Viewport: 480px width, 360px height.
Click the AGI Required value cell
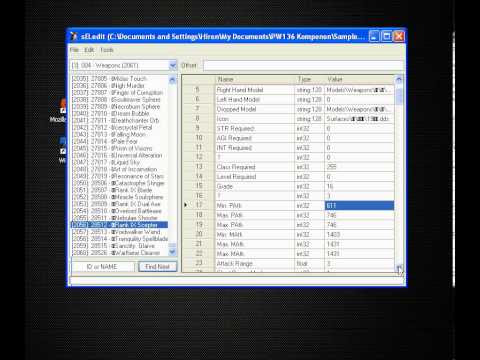point(359,138)
